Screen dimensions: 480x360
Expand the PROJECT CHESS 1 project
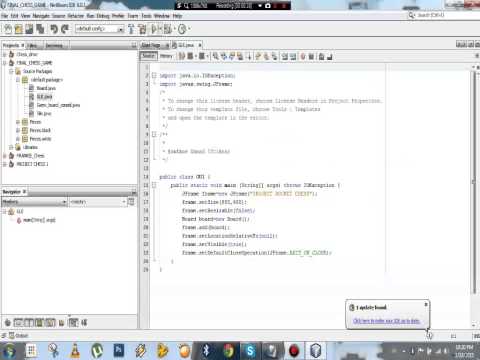point(5,164)
